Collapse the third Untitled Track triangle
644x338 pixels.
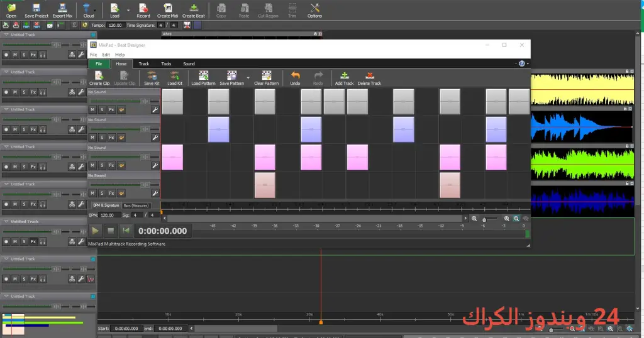6,109
